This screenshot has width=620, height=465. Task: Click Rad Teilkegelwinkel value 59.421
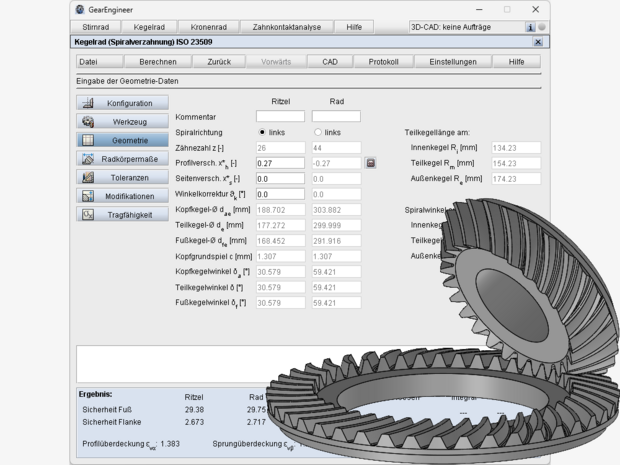click(x=336, y=287)
